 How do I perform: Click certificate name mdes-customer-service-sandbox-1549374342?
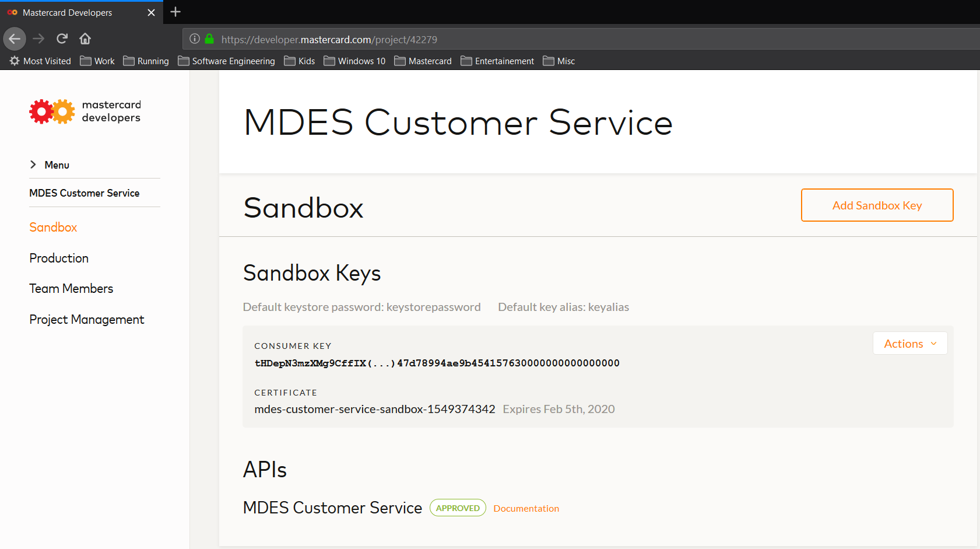point(375,409)
